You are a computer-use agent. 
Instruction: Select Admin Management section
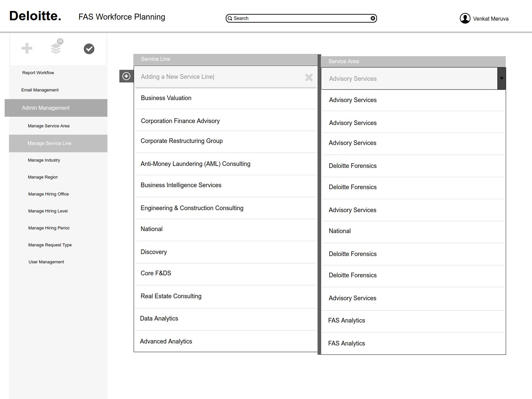(56, 108)
